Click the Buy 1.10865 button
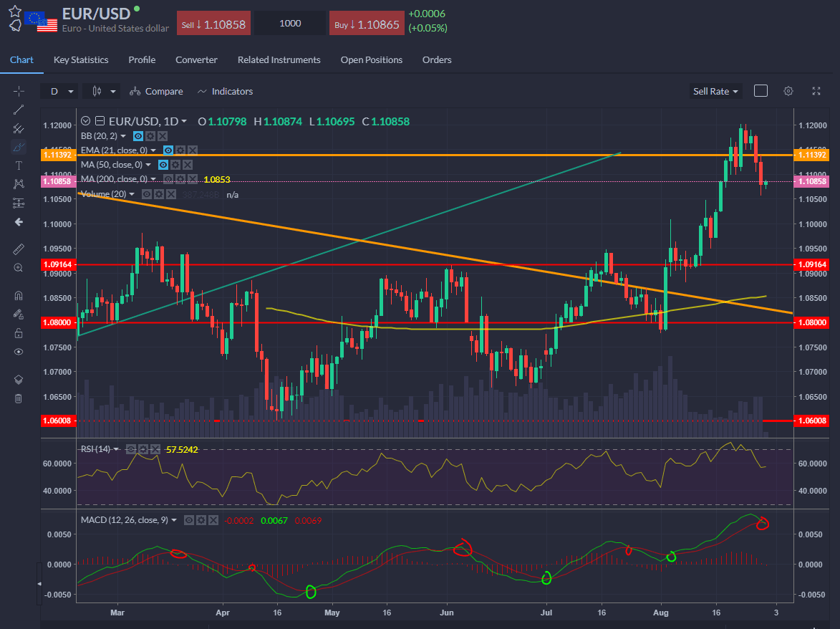840x629 pixels. pyautogui.click(x=366, y=24)
